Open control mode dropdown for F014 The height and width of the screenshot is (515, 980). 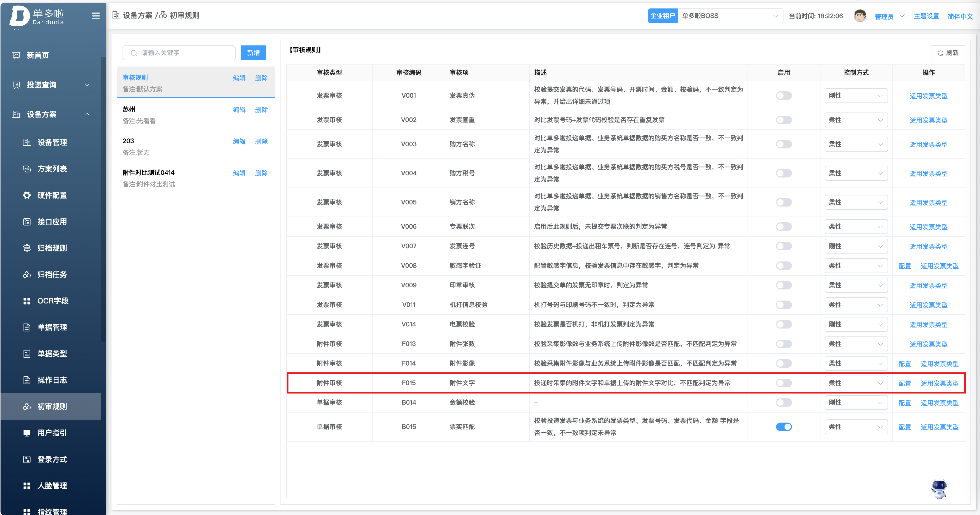click(856, 363)
